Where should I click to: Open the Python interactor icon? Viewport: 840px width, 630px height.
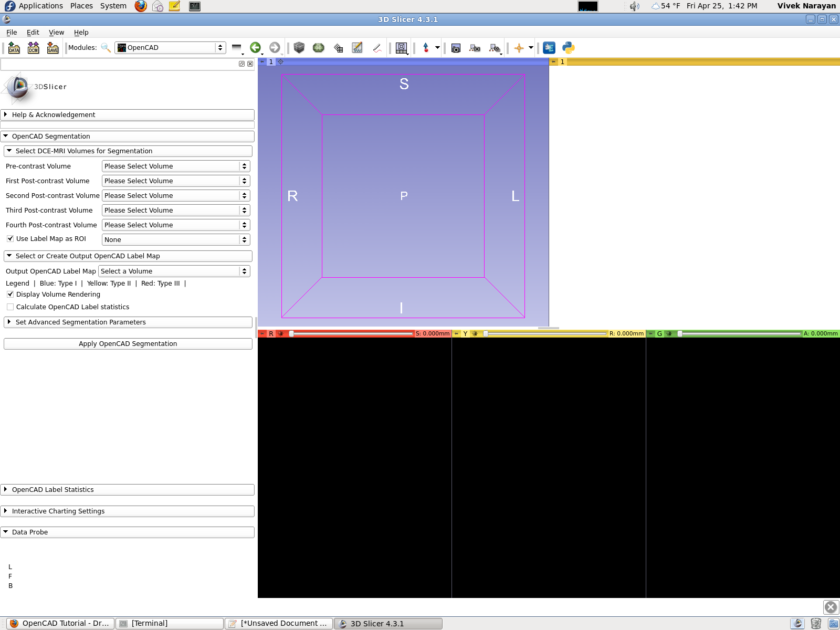[568, 48]
